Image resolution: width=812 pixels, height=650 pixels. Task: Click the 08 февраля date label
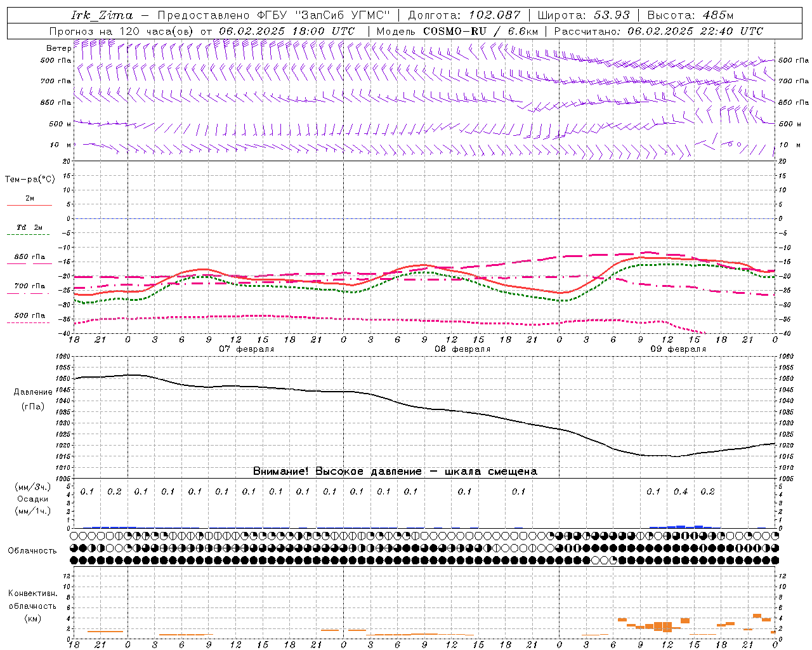[462, 349]
